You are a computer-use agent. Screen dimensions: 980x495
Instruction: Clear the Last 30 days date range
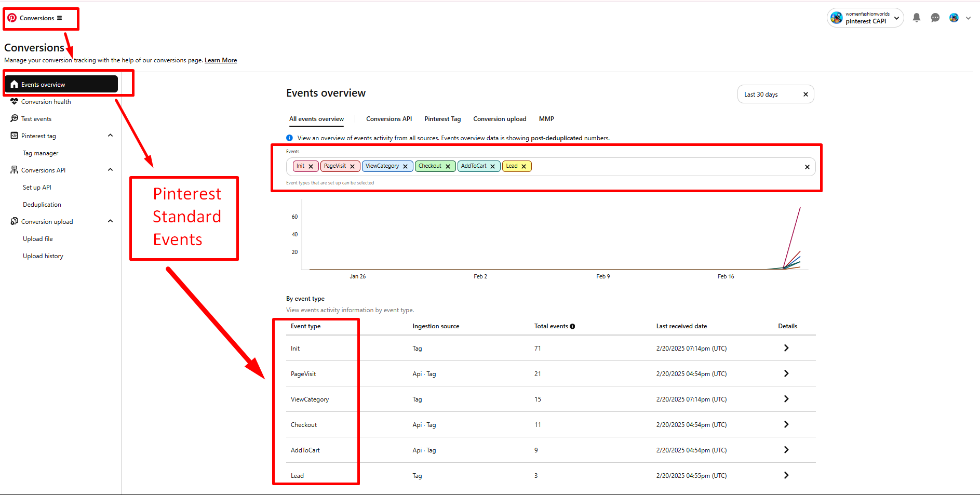pyautogui.click(x=806, y=95)
